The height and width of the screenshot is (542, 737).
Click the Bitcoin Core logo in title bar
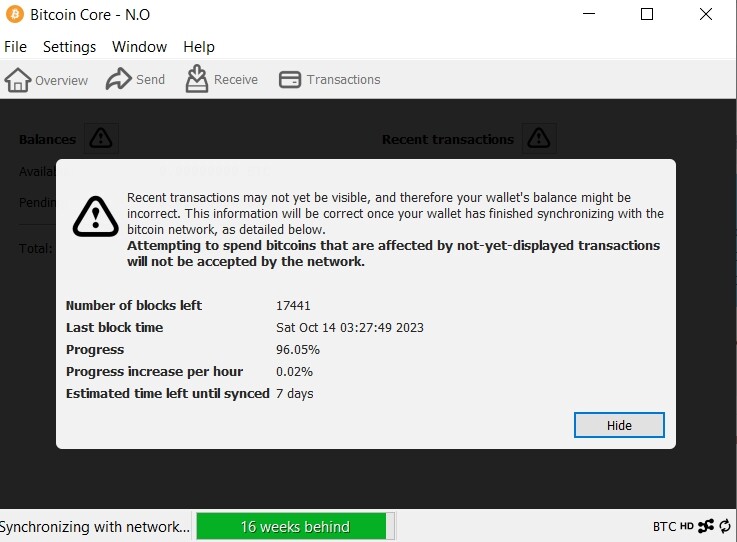(x=15, y=14)
